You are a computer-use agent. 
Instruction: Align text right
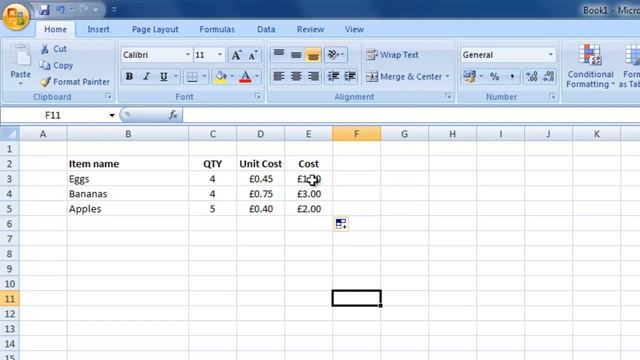[x=313, y=76]
